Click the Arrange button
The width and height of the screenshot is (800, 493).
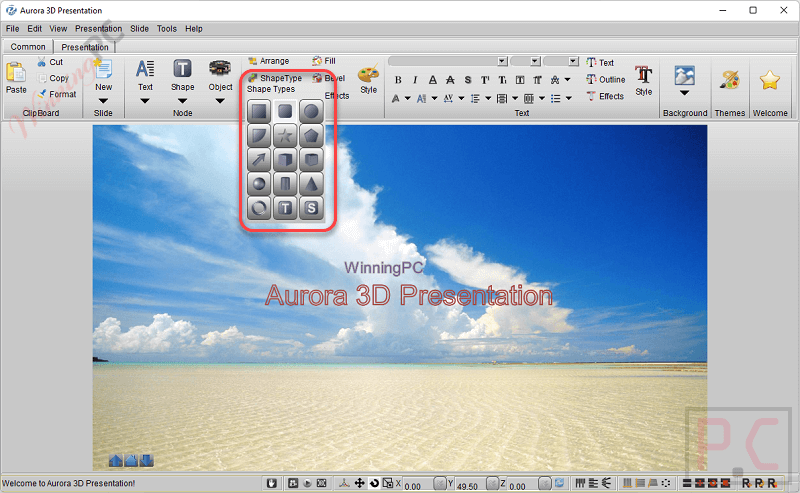coord(269,61)
